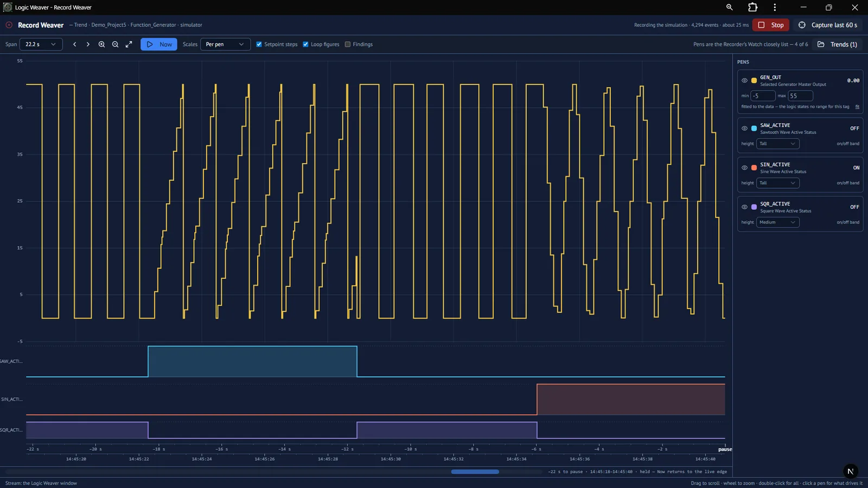Enable the Findings checkbox
This screenshot has width=868, height=488.
pos(348,44)
